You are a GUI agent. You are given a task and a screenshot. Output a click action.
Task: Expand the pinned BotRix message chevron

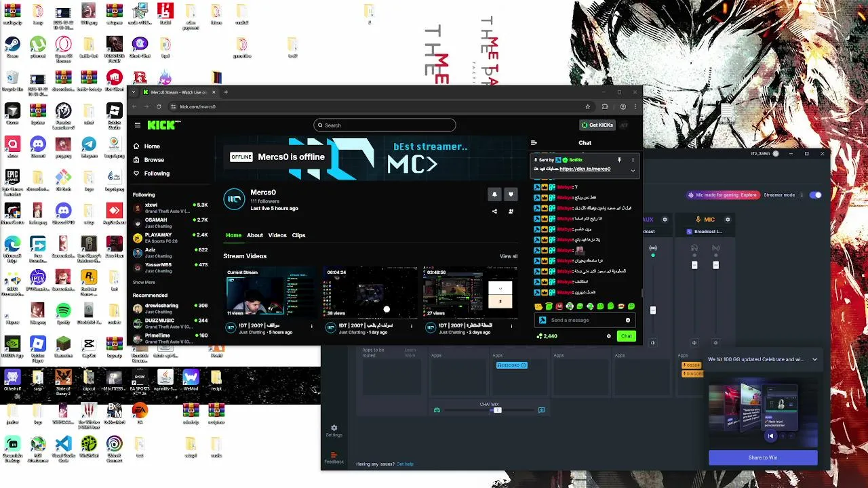(633, 170)
